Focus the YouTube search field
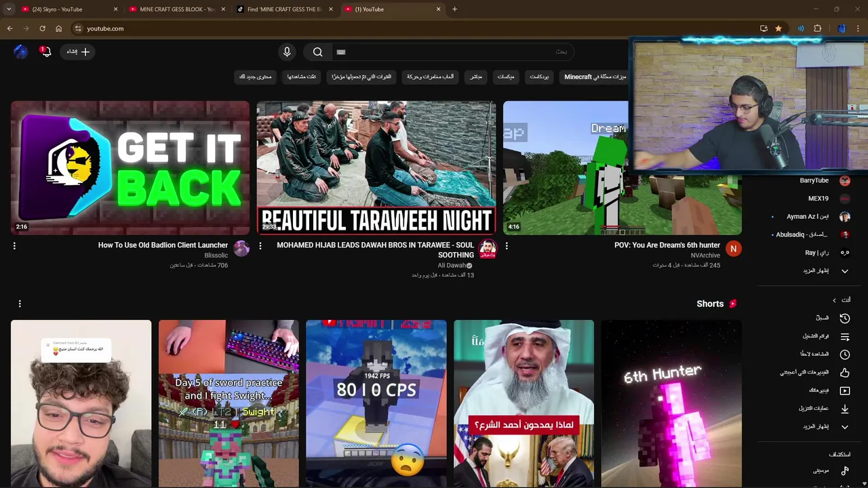Image resolution: width=868 pixels, height=488 pixels. (453, 52)
